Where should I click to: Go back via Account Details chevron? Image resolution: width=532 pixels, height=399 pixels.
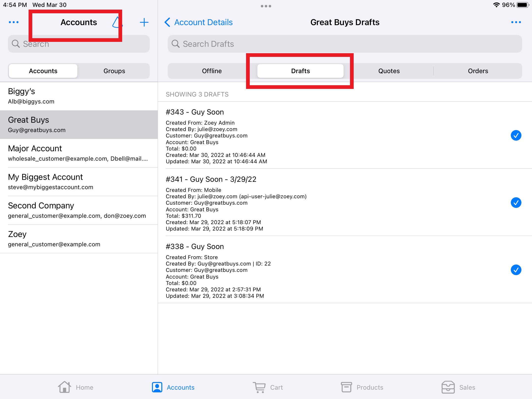[x=167, y=22]
